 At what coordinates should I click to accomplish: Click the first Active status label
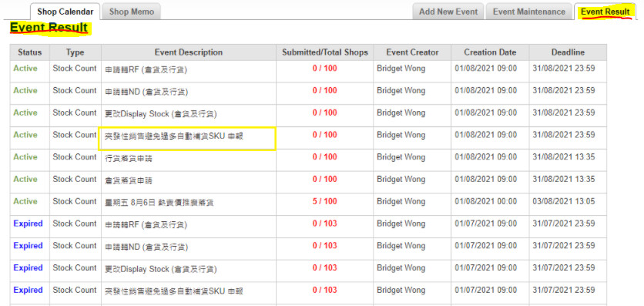click(25, 68)
